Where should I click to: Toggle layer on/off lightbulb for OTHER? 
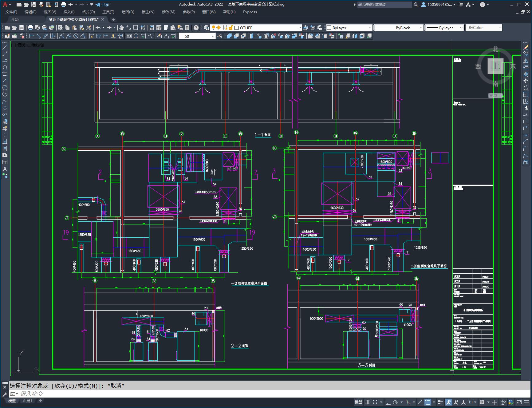(213, 28)
